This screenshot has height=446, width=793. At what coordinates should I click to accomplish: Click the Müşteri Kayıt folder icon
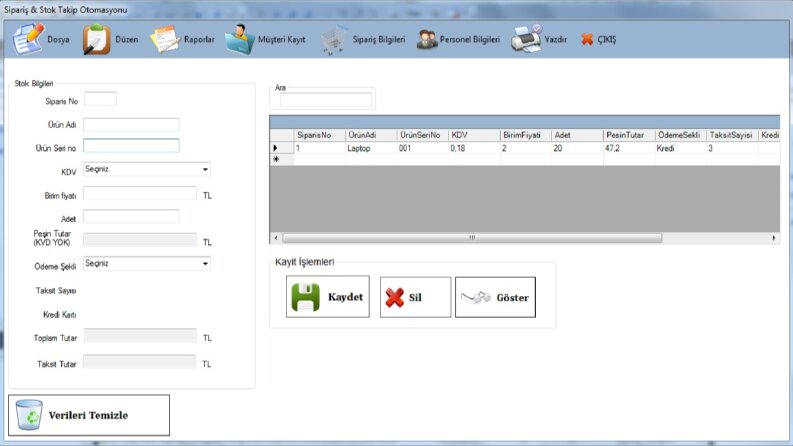pyautogui.click(x=239, y=39)
